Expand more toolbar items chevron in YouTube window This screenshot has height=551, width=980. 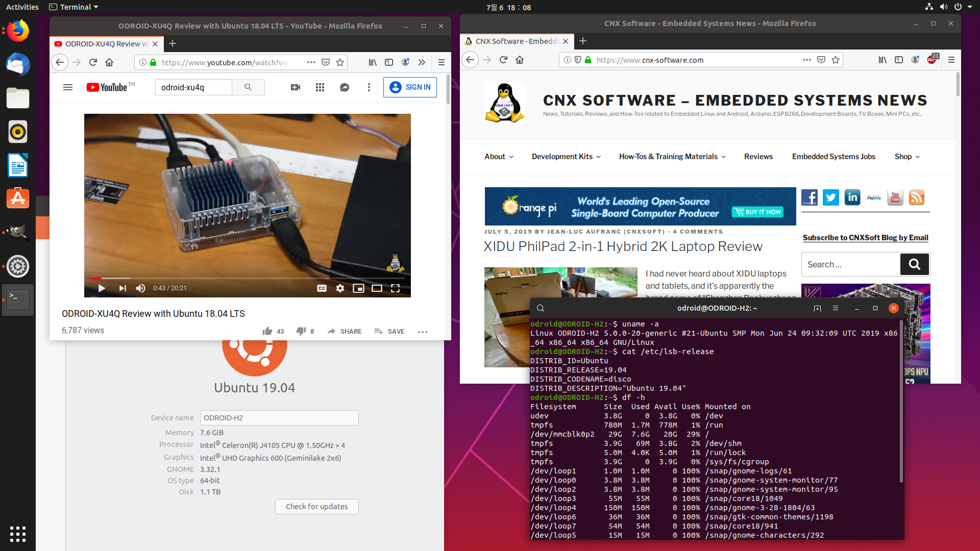[x=422, y=62]
